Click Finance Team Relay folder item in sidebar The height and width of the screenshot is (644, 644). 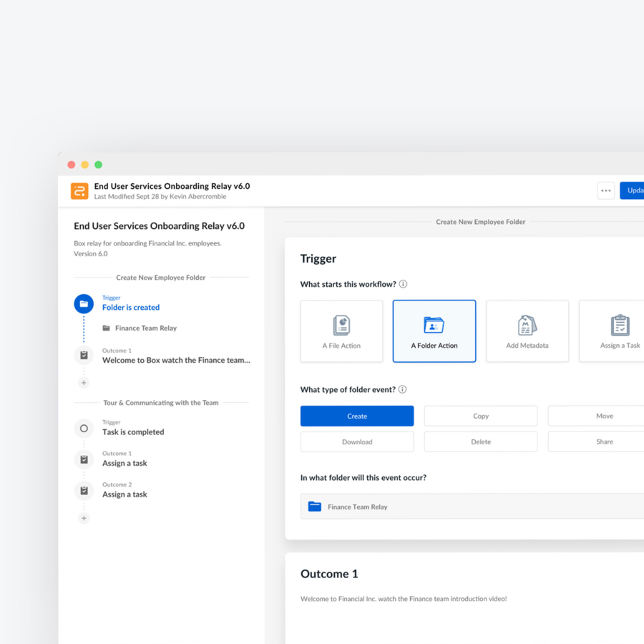click(x=145, y=328)
